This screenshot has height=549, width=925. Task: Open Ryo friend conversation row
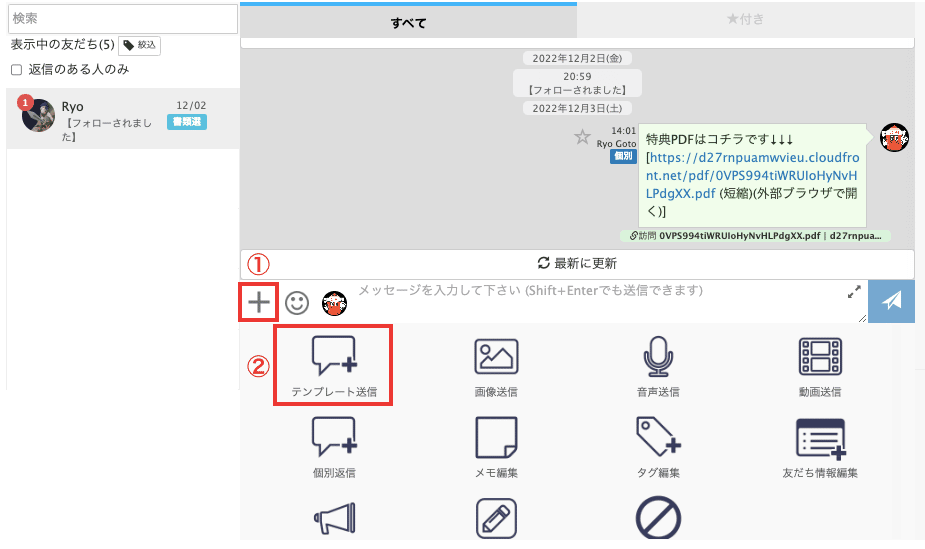click(123, 119)
